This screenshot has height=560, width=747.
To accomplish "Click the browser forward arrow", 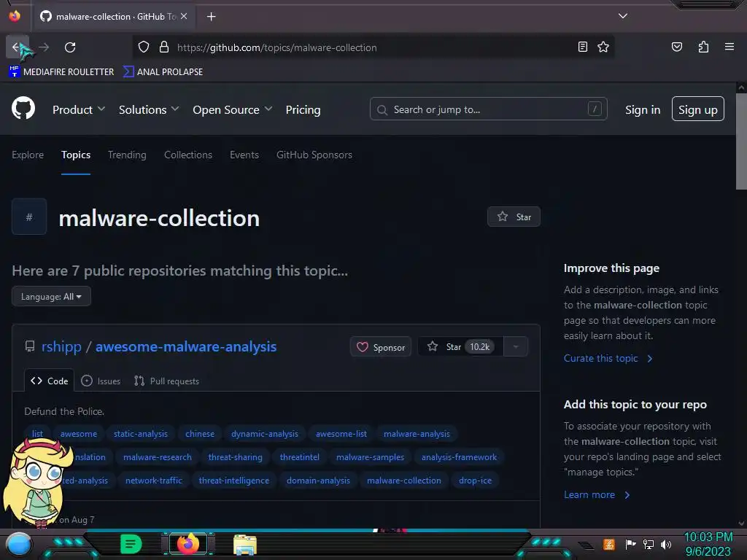I will click(44, 47).
